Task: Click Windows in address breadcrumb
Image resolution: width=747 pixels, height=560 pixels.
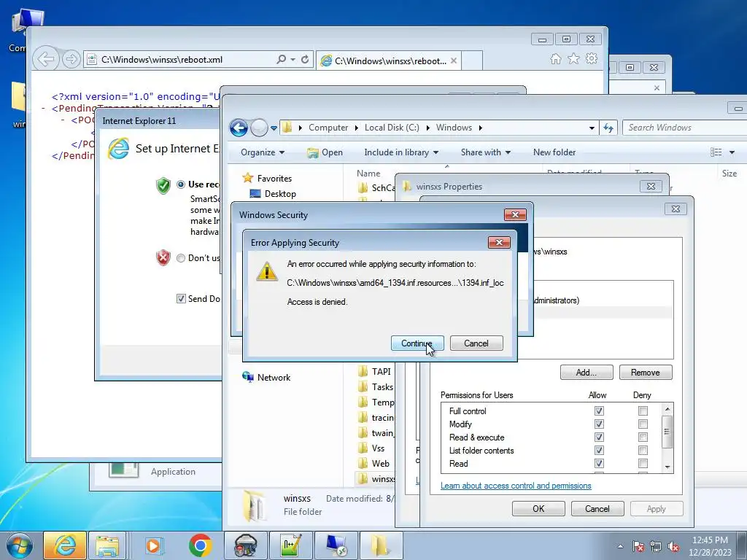Action: (454, 128)
